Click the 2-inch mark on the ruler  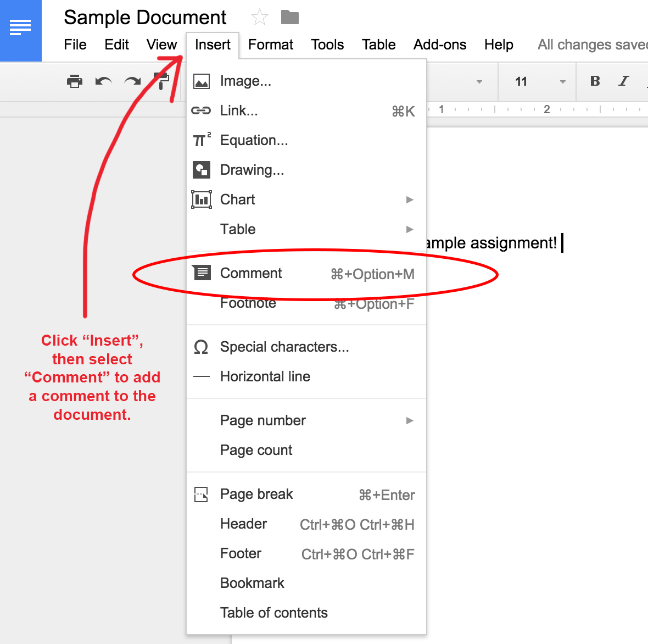[546, 109]
